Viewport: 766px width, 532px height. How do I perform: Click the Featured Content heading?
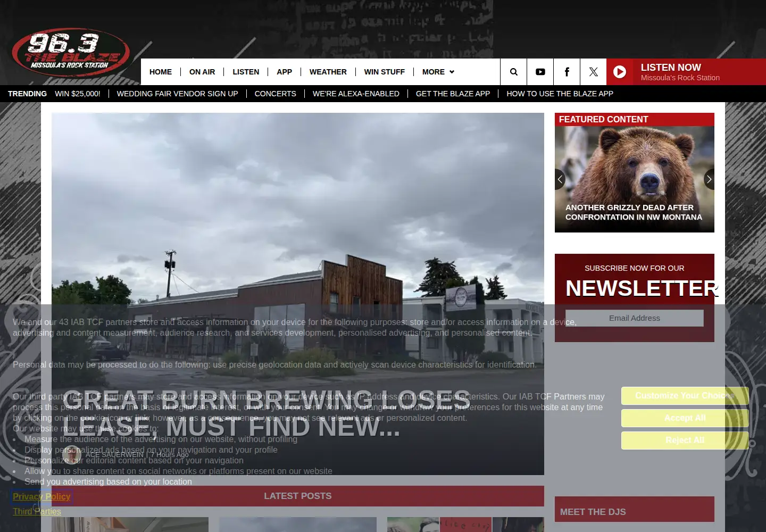(x=604, y=120)
